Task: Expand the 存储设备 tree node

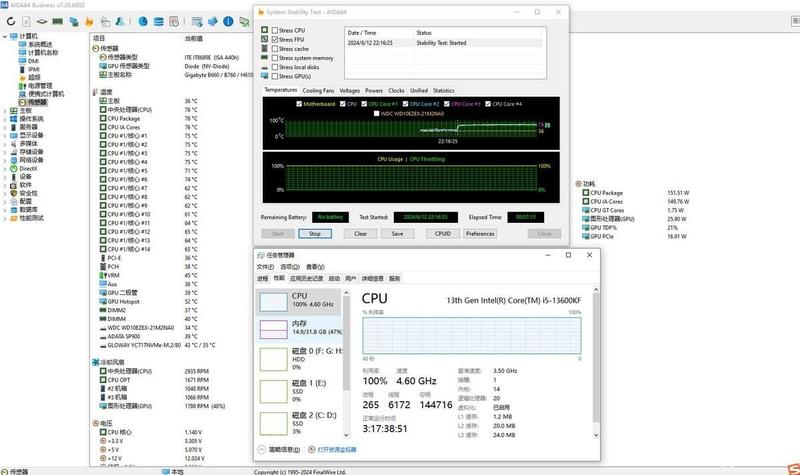Action: click(x=5, y=152)
